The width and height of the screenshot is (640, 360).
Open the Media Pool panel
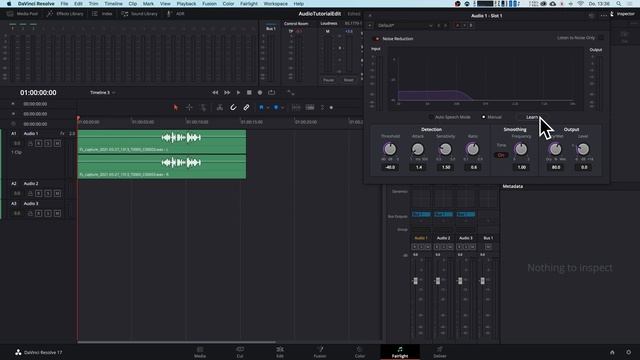tap(22, 13)
